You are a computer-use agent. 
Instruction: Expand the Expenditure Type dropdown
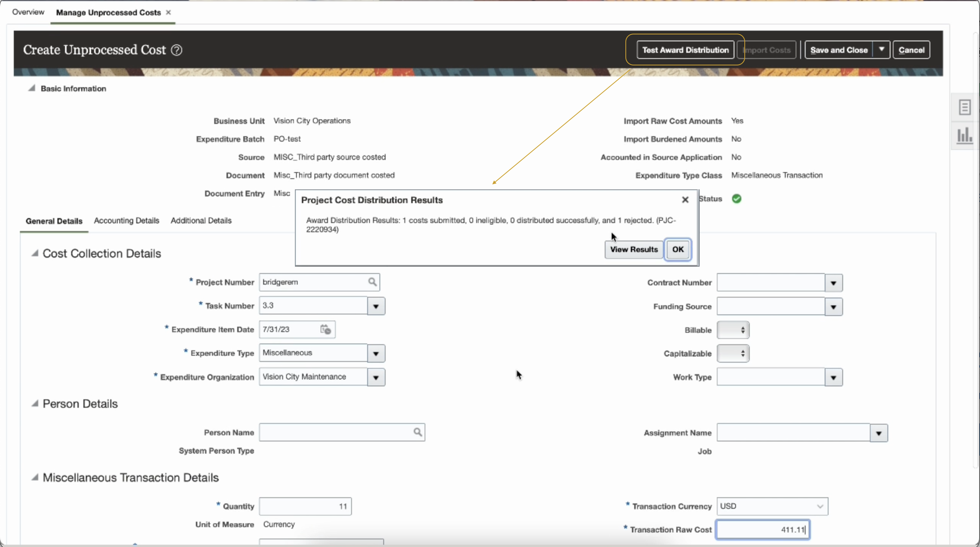[x=376, y=354]
